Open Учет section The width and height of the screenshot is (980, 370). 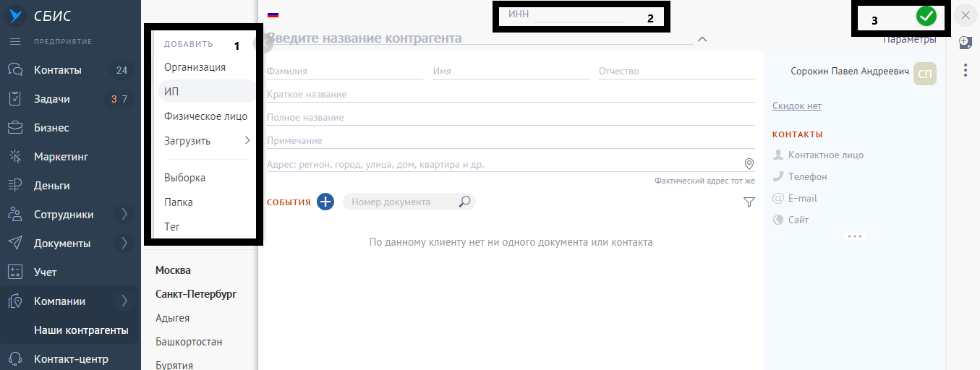click(x=45, y=272)
